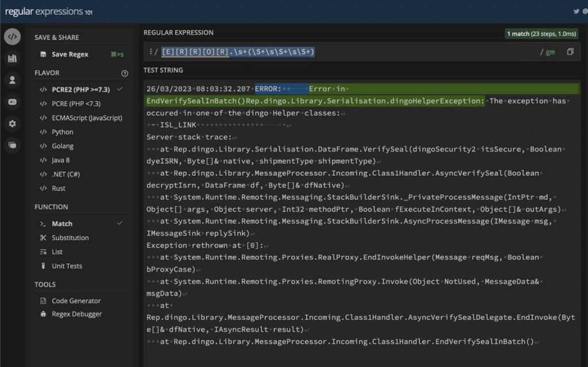Open the regex editor via the code icon
The image size is (588, 367).
coord(12,36)
